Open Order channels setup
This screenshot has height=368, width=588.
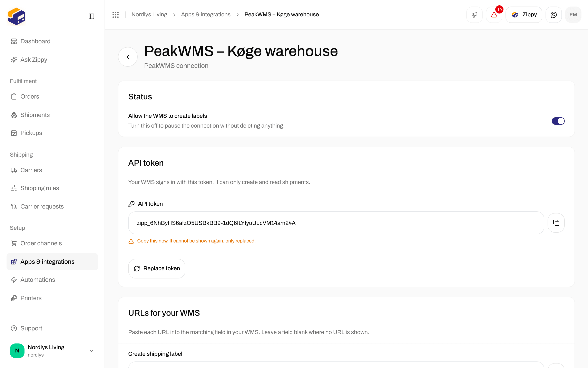[x=52, y=243]
